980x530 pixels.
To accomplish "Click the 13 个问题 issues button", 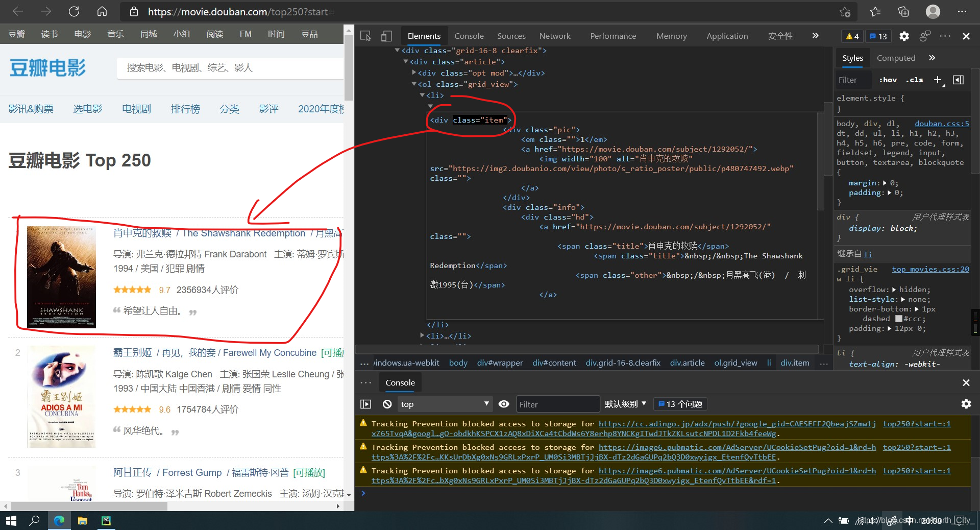I will [x=680, y=404].
